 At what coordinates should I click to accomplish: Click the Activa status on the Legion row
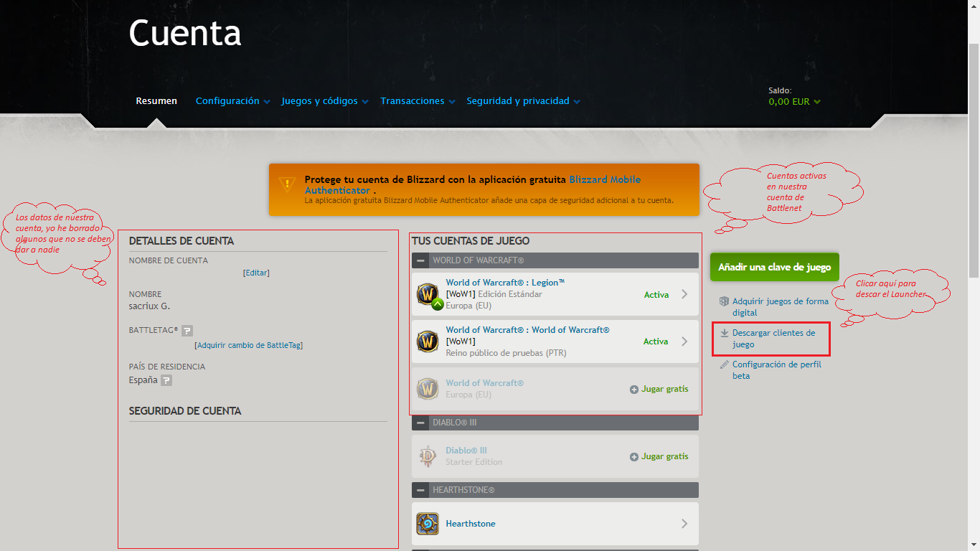[656, 295]
